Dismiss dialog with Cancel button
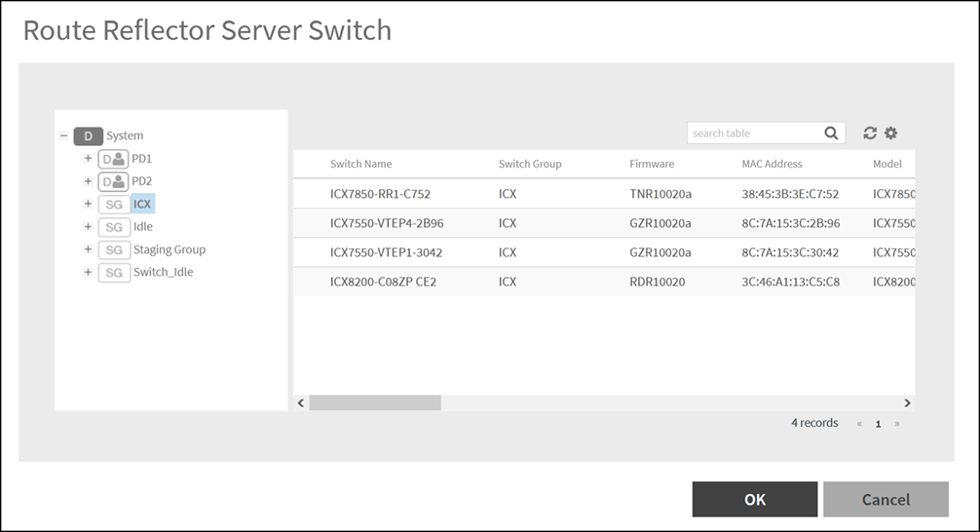 point(886,500)
